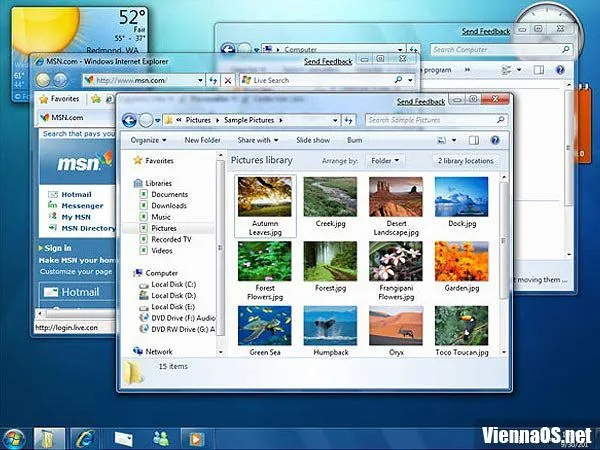Click the Send Feedback link in Pictures window

(x=420, y=102)
